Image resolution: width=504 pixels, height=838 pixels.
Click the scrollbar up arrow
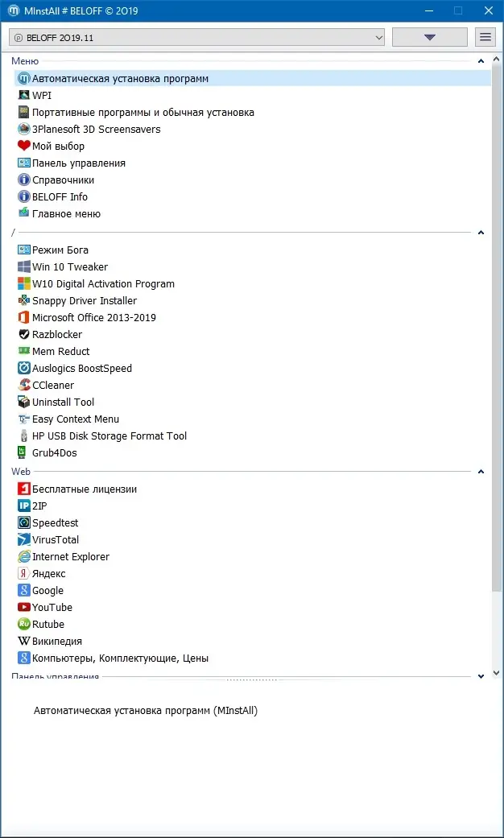coord(497,61)
